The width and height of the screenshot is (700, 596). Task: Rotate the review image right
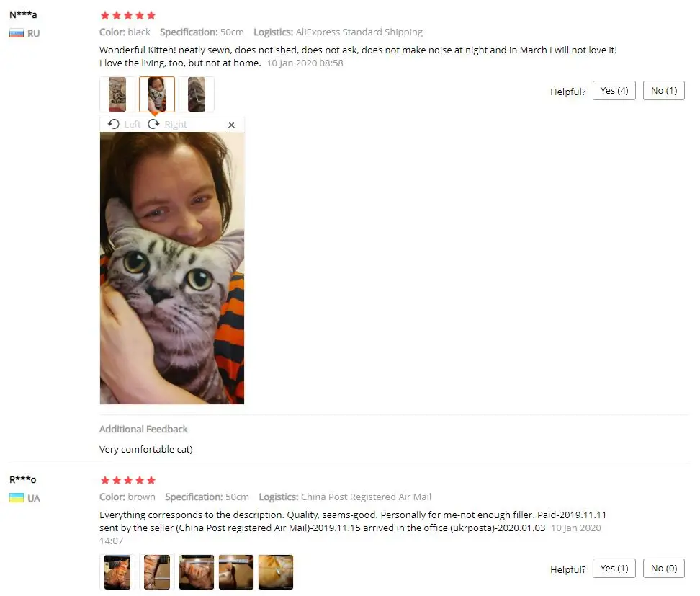click(167, 124)
